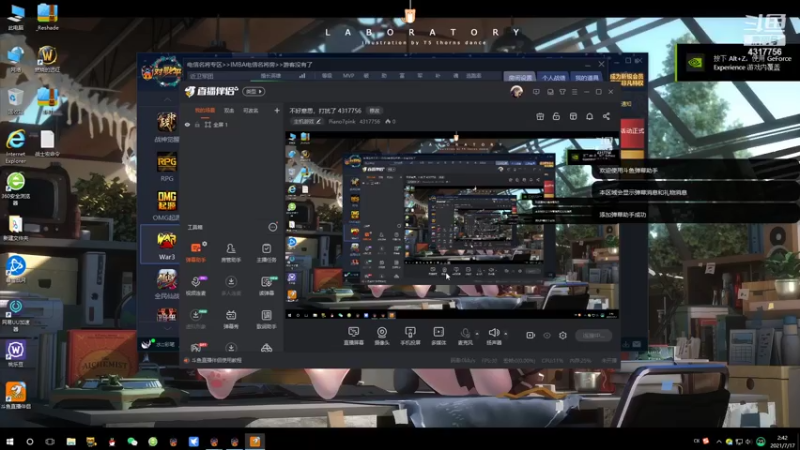Open the 虚拟形象 tool in the toolbox
Viewport: 800px width, 450px height.
tap(196, 319)
